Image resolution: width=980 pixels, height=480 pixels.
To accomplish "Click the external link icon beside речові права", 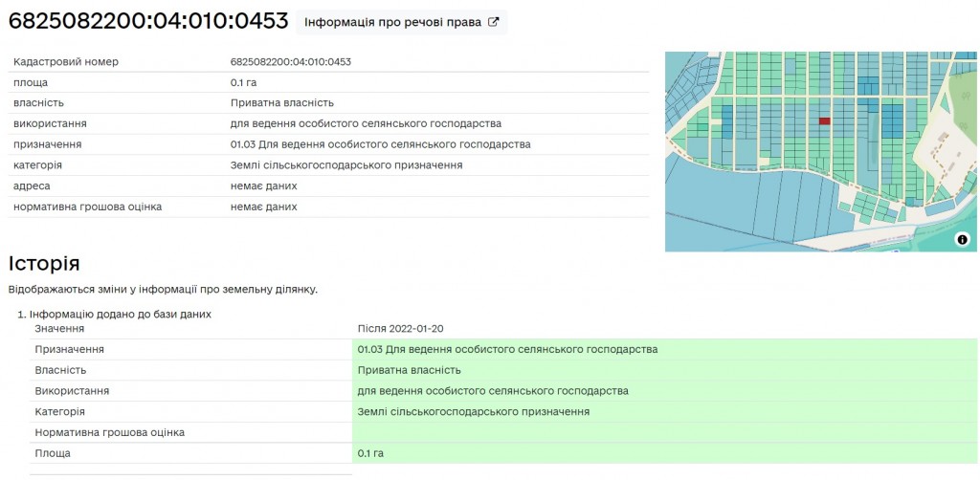I will pyautogui.click(x=494, y=22).
